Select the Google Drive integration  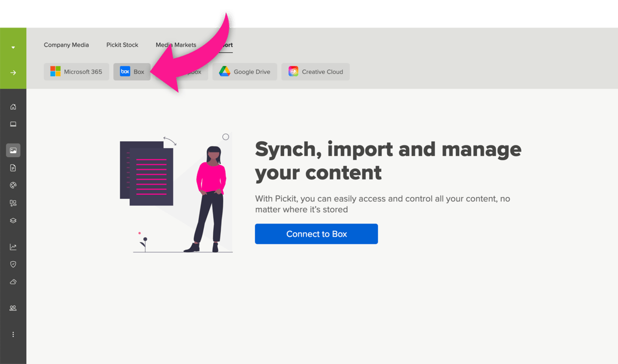244,71
